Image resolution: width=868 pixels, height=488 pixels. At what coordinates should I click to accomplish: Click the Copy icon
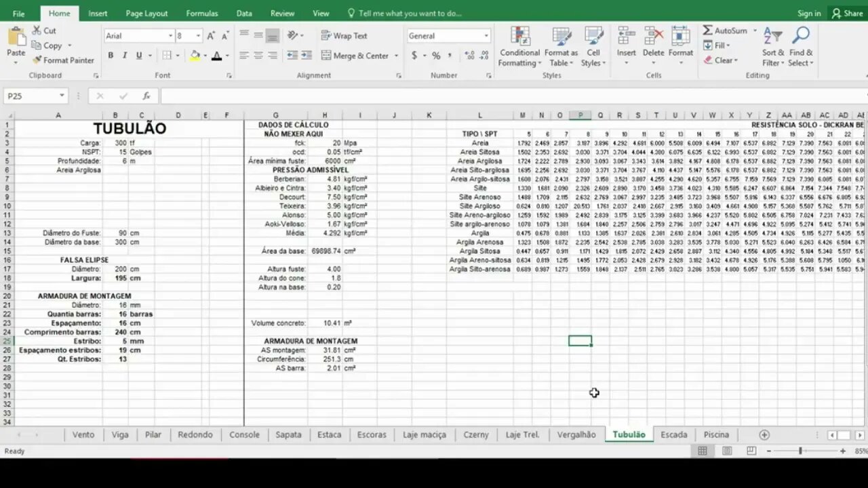pos(37,45)
